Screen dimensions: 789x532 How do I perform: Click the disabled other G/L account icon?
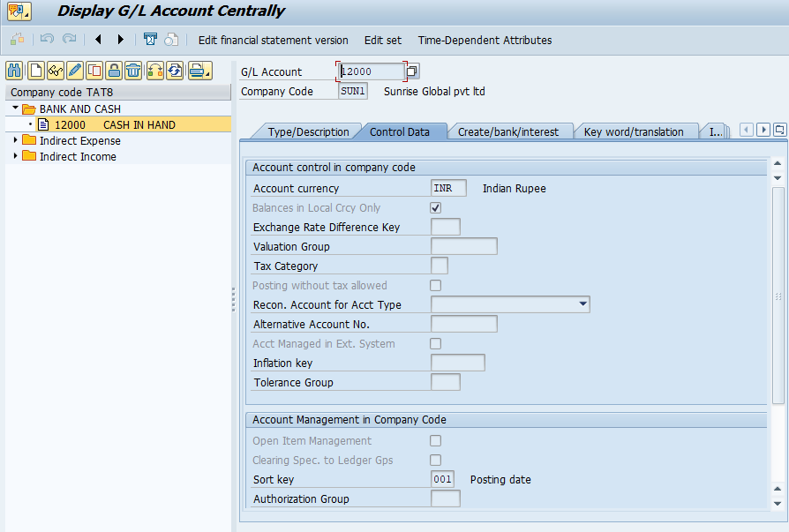pyautogui.click(x=17, y=39)
